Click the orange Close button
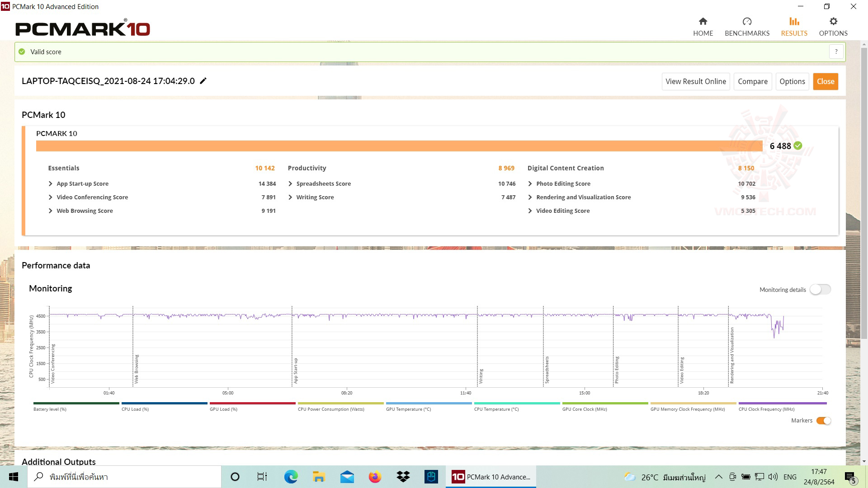868x488 pixels. point(825,81)
